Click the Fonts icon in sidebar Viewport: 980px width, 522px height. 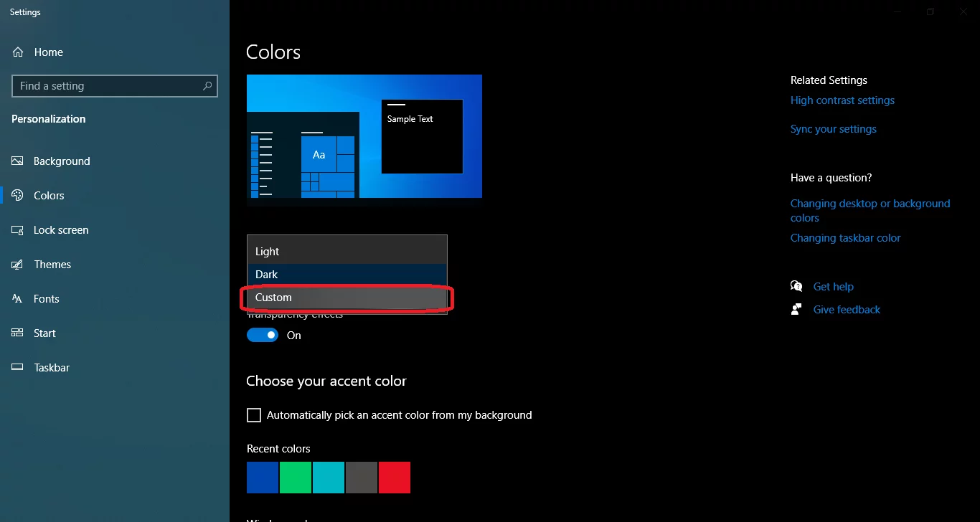(18, 299)
